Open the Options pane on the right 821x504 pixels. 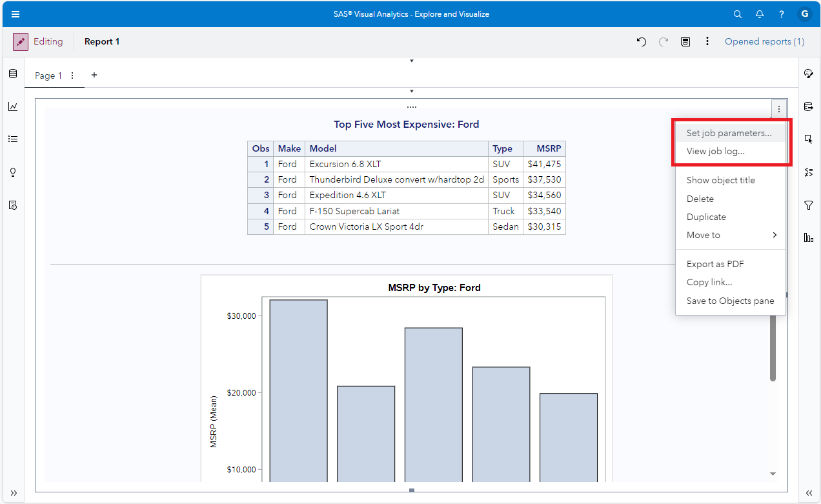coord(809,73)
